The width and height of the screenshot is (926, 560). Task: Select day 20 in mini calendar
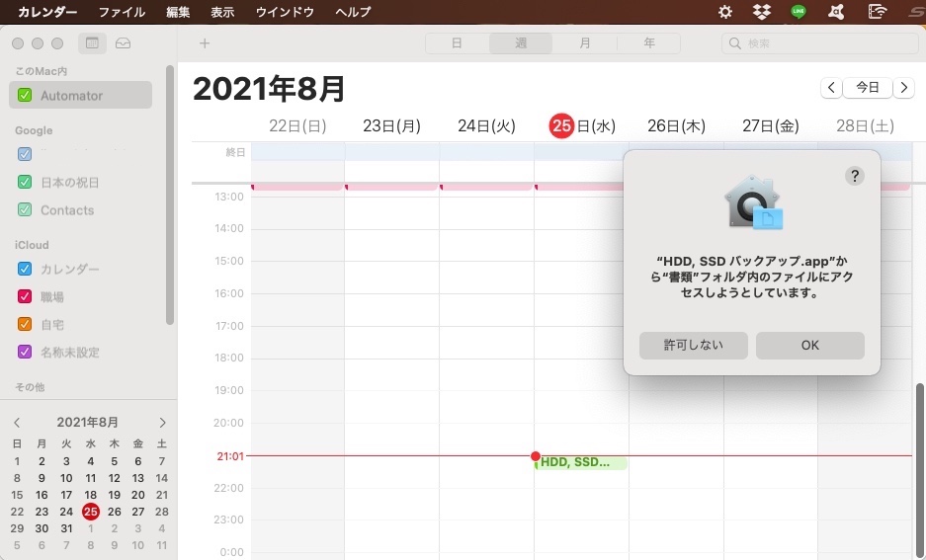coord(137,495)
